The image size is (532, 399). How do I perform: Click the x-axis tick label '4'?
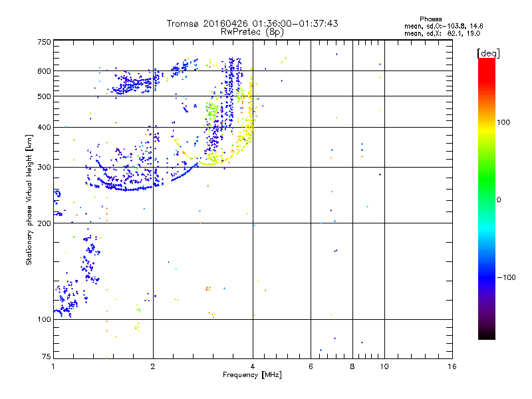(x=253, y=366)
